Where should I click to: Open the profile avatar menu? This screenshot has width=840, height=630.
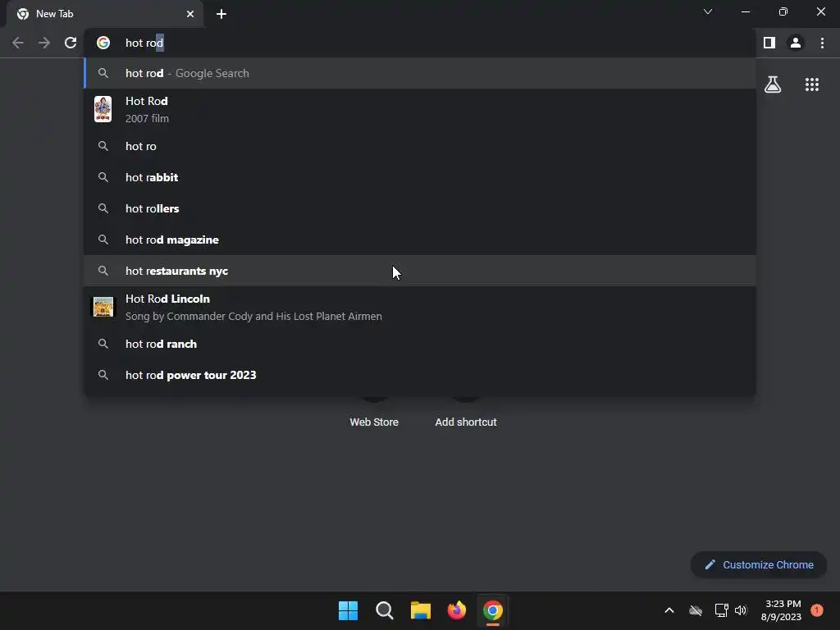[x=796, y=43]
